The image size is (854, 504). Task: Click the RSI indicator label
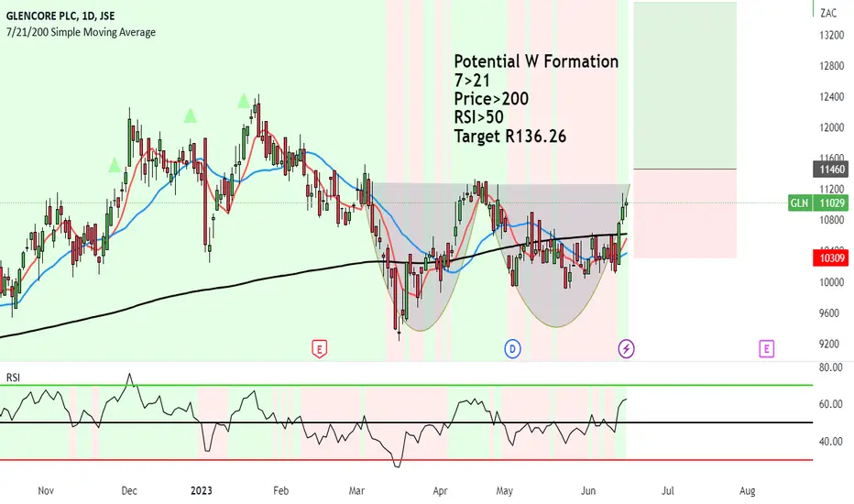tap(13, 378)
